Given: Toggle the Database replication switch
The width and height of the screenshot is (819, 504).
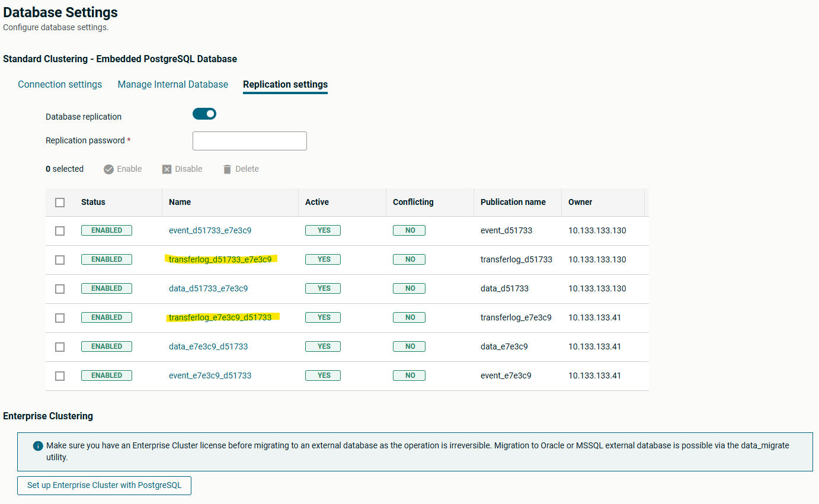Looking at the screenshot, I should pyautogui.click(x=204, y=114).
